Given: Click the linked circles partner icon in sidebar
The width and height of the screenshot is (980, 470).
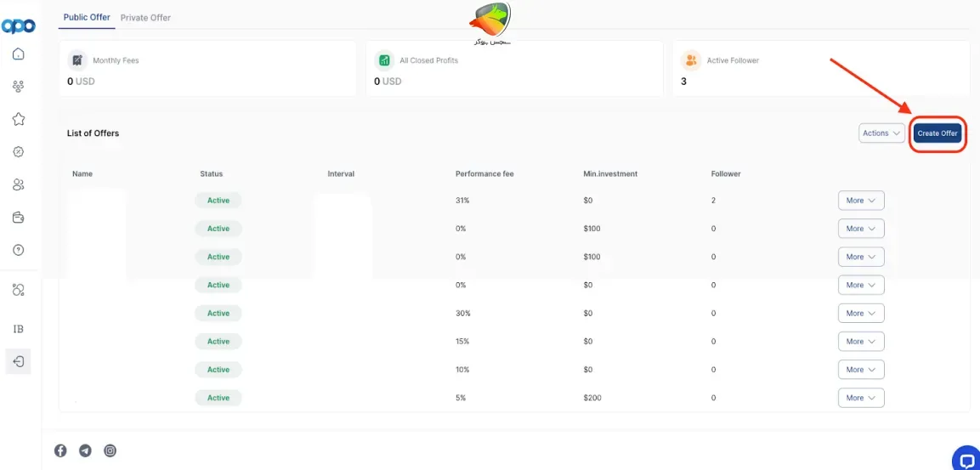Looking at the screenshot, I should pos(18,290).
